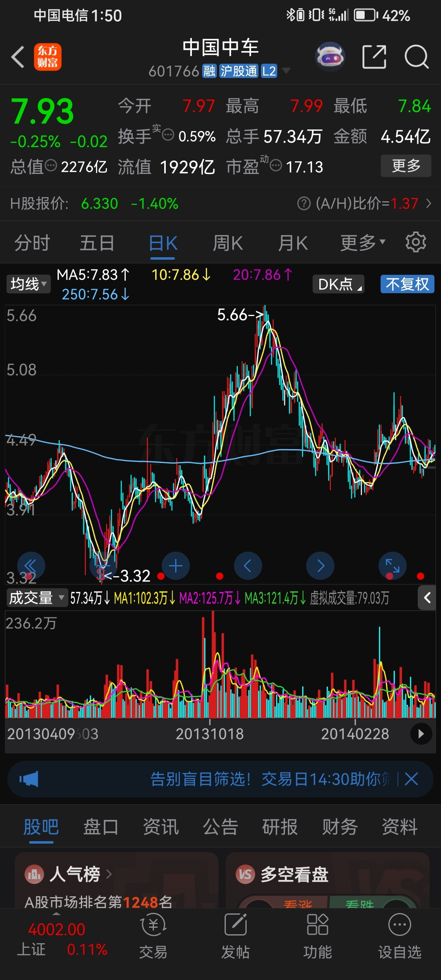Jump to earliest data double-left arrow
Image resolution: width=441 pixels, height=980 pixels.
pyautogui.click(x=31, y=566)
